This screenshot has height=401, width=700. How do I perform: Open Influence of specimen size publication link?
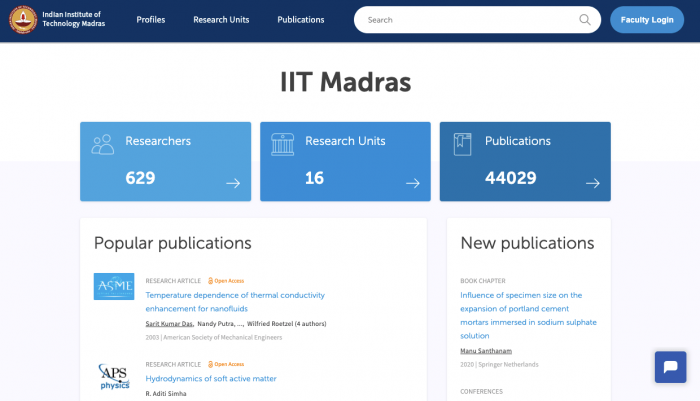pos(529,315)
